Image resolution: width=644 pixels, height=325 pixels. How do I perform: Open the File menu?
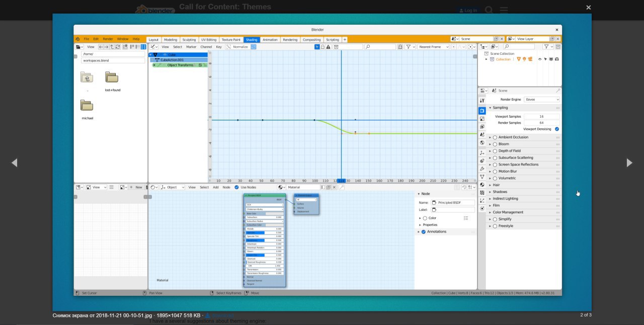pyautogui.click(x=87, y=39)
